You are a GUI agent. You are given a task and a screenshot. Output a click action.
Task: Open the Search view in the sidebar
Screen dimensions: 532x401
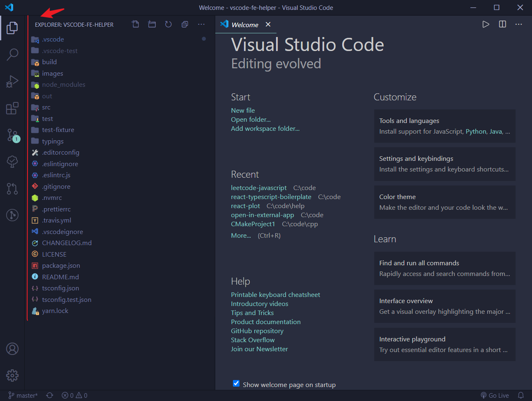pos(12,54)
